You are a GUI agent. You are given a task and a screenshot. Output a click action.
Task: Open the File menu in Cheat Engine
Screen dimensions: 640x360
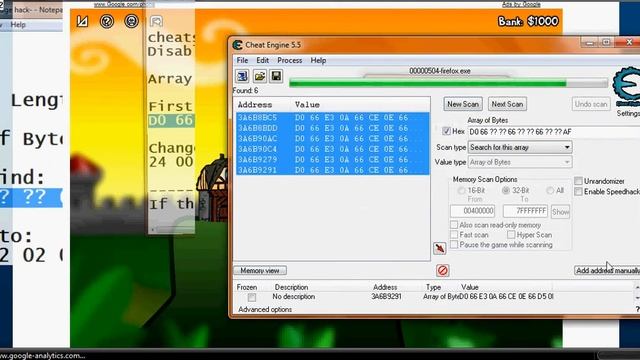pos(242,60)
